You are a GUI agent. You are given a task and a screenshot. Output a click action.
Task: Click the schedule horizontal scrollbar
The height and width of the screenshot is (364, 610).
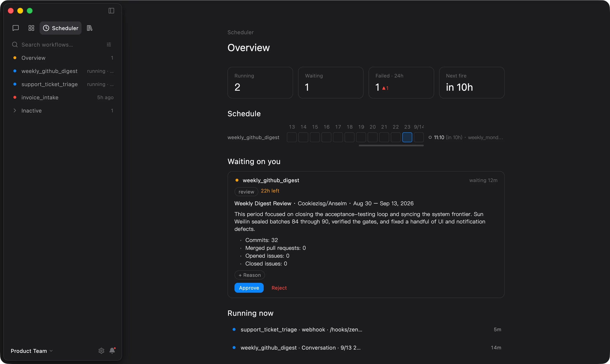[x=391, y=146]
